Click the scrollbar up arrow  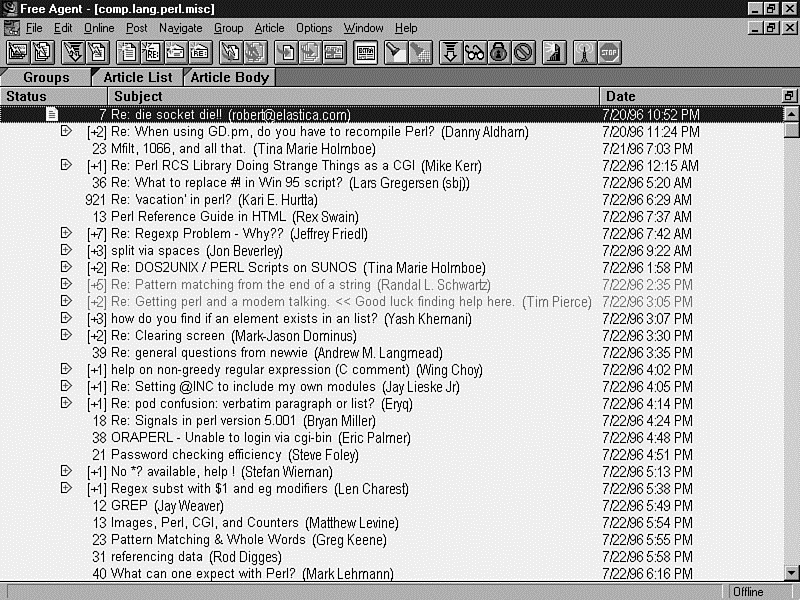click(x=791, y=114)
